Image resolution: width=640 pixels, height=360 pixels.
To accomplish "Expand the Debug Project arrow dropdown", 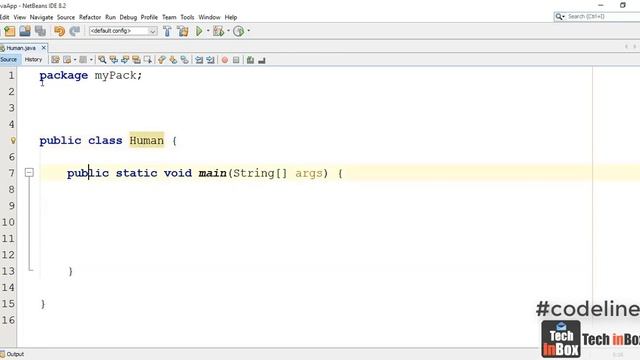I will [x=228, y=31].
